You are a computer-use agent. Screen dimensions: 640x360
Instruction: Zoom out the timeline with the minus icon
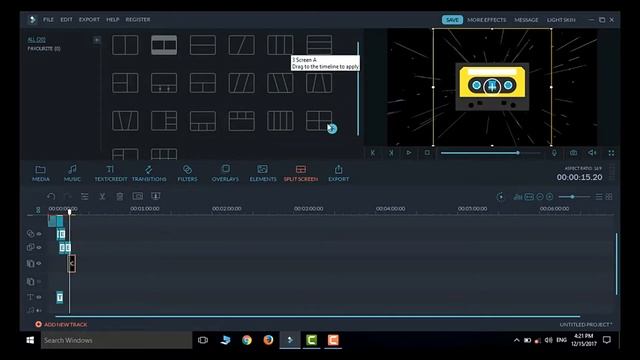[x=540, y=197]
